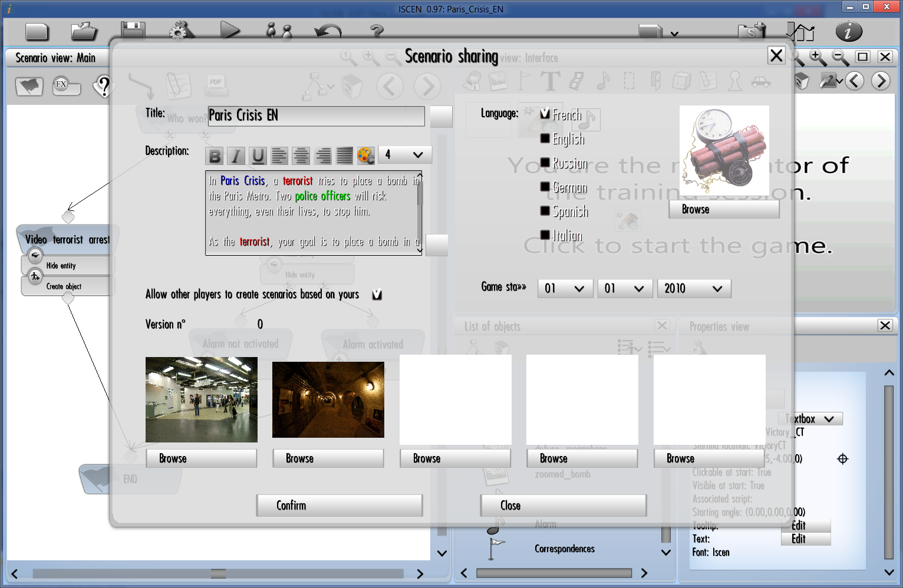
Task: Zoom out on the interface view
Action: tap(840, 57)
